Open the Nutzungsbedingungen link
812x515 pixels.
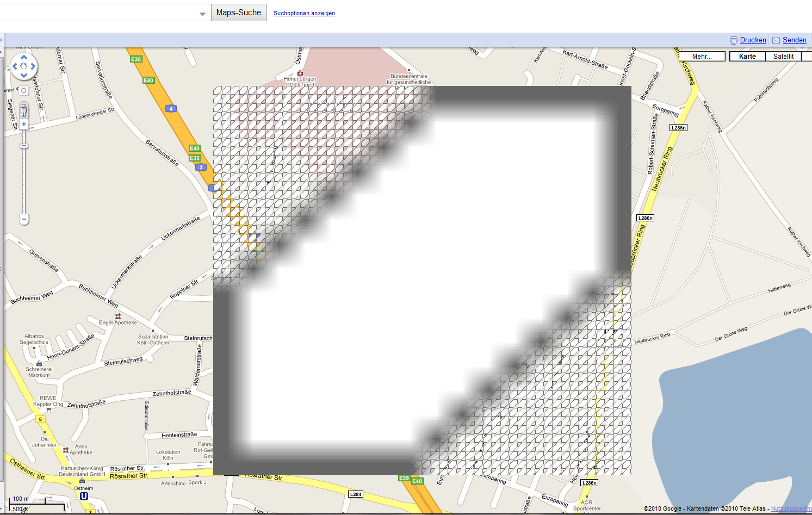coord(791,509)
